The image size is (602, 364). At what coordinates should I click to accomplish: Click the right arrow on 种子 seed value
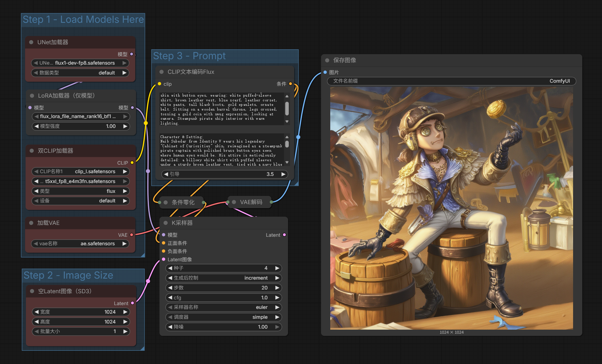point(277,268)
